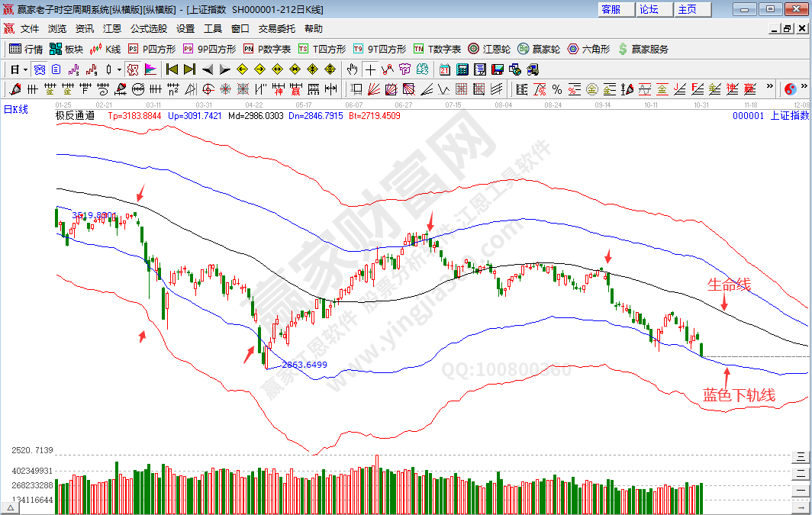Image resolution: width=812 pixels, height=515 pixels.
Task: Toggle the percent % line tool
Action: pos(557,89)
